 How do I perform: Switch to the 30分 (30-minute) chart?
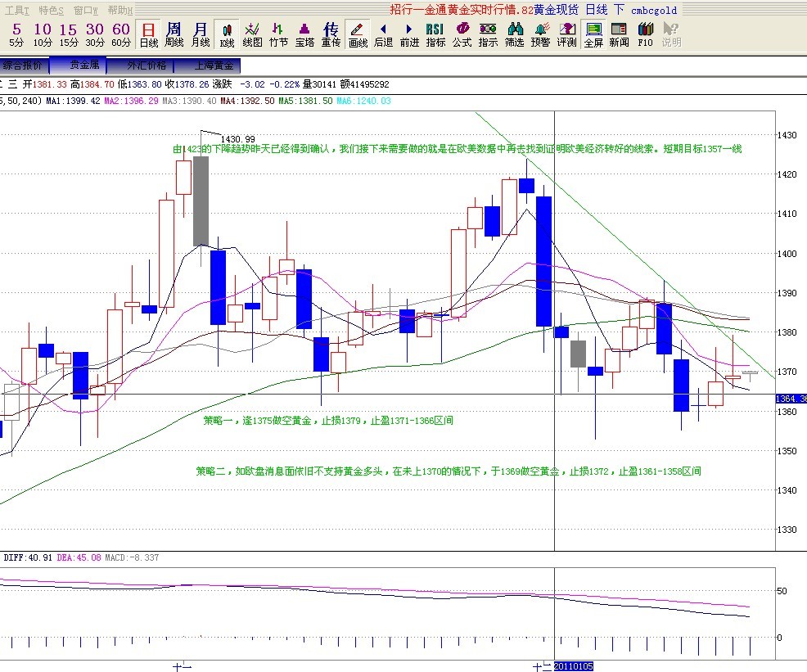tap(95, 35)
